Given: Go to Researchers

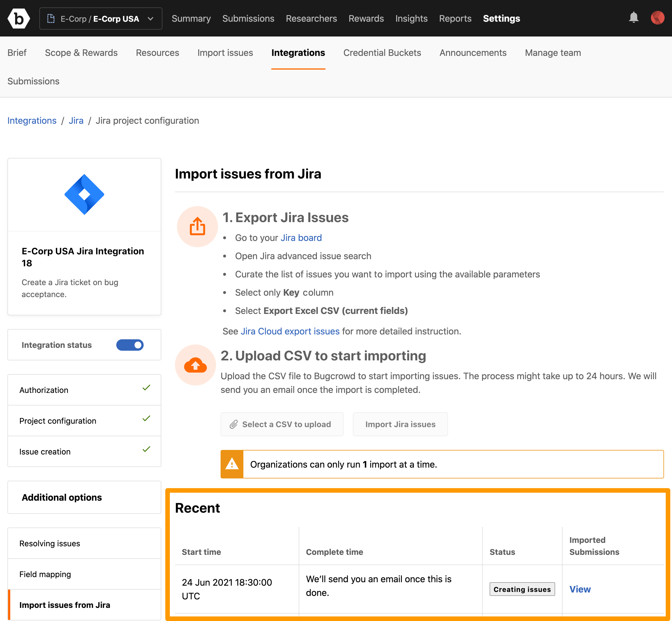Looking at the screenshot, I should [311, 19].
